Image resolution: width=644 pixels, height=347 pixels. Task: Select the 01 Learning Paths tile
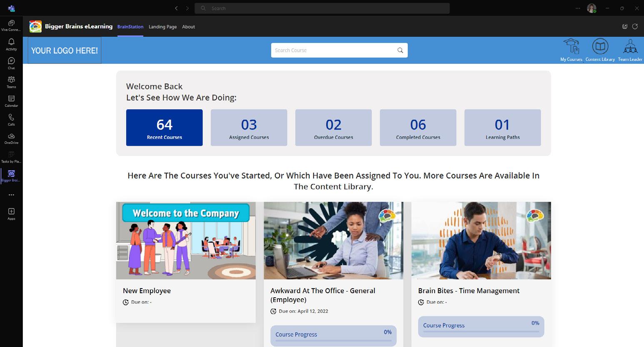503,128
